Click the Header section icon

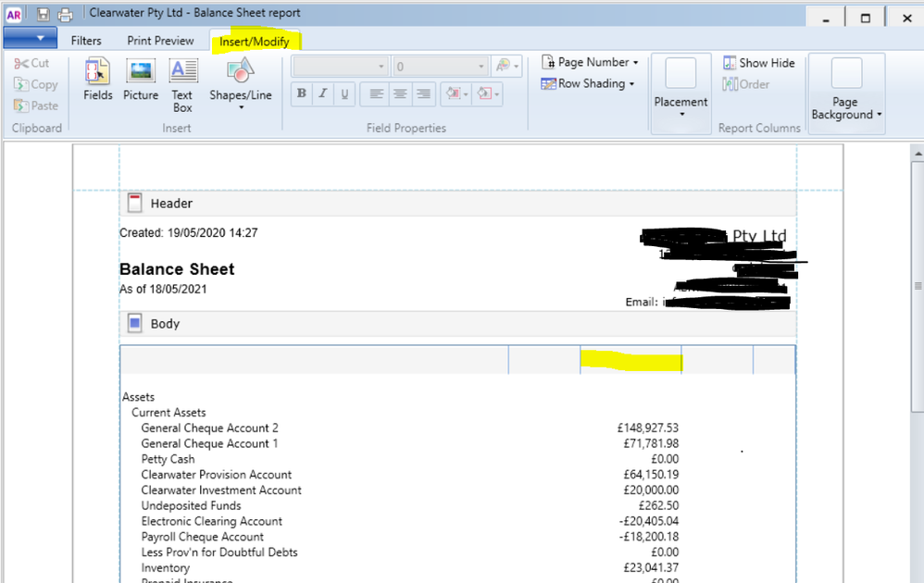click(135, 203)
